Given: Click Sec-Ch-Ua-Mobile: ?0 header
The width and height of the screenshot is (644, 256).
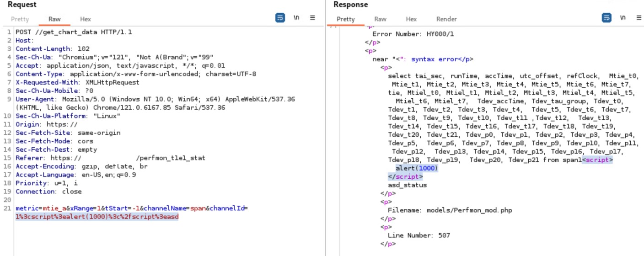Looking at the screenshot, I should coord(54,91).
